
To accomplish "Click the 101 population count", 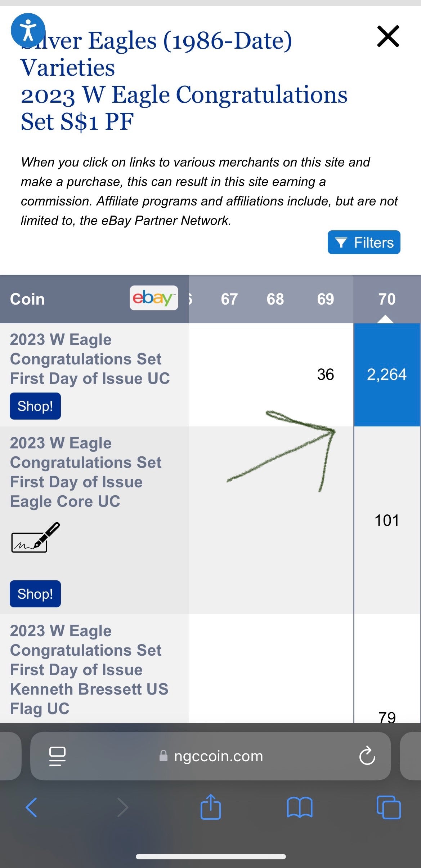I will 387,521.
